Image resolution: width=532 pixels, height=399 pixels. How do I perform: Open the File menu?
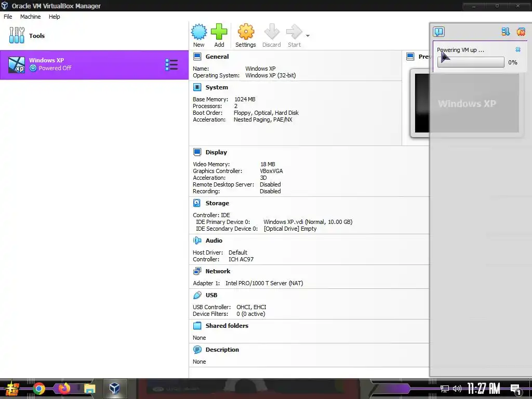pos(8,17)
